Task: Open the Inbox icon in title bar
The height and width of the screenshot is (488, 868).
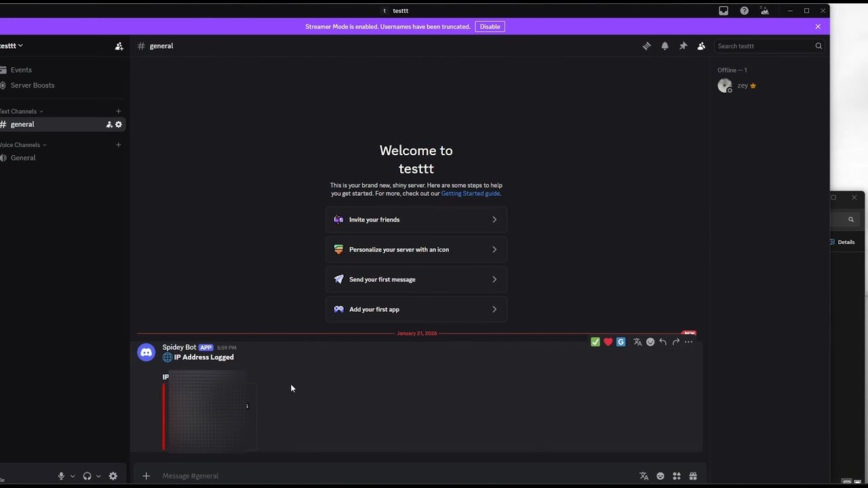Action: pyautogui.click(x=724, y=11)
